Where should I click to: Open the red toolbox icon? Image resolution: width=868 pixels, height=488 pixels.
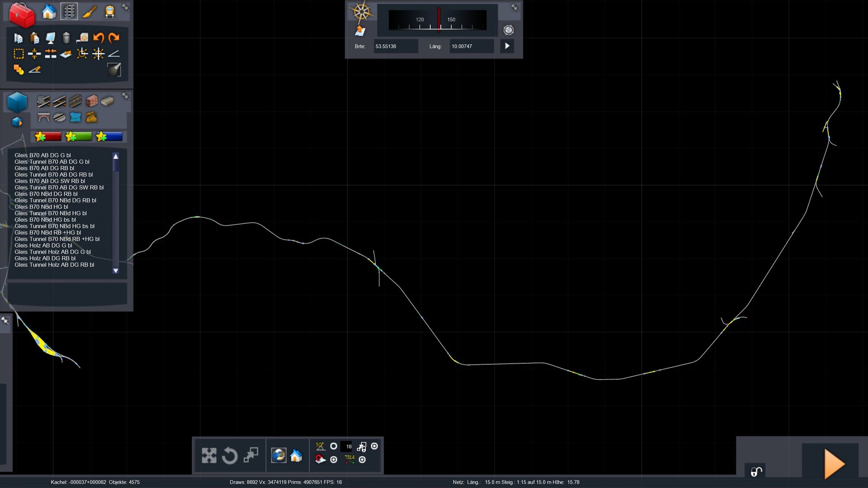(22, 14)
